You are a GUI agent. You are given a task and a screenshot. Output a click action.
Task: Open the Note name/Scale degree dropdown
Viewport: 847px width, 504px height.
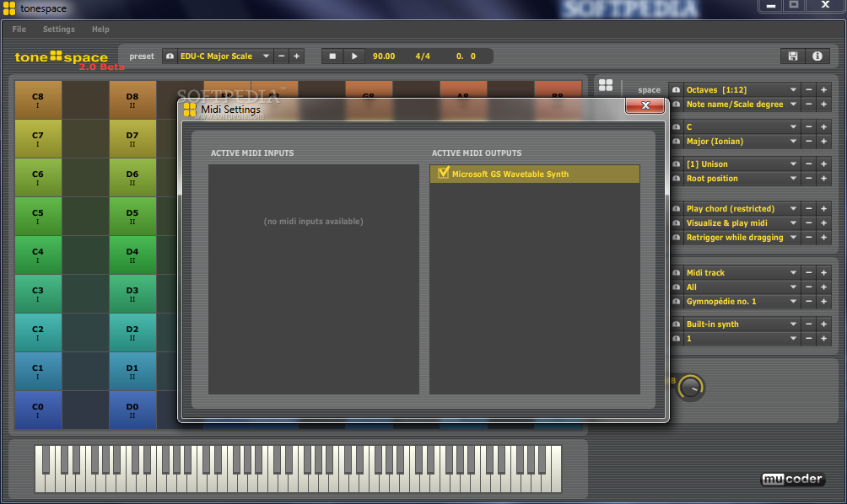click(x=742, y=105)
